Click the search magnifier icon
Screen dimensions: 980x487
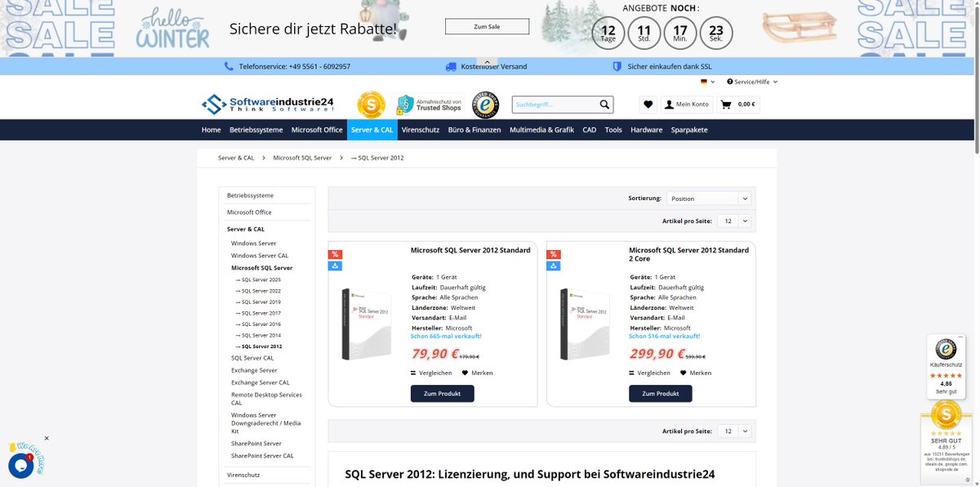(x=604, y=105)
